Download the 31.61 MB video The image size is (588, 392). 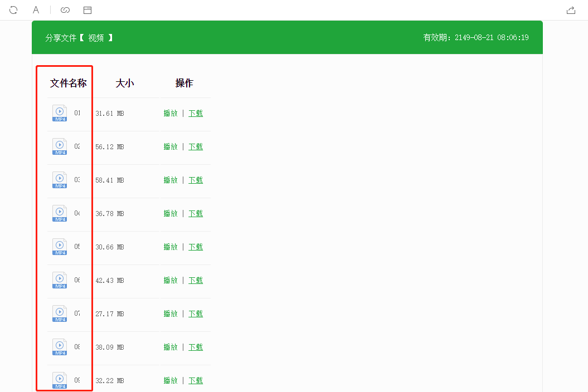pyautogui.click(x=196, y=113)
